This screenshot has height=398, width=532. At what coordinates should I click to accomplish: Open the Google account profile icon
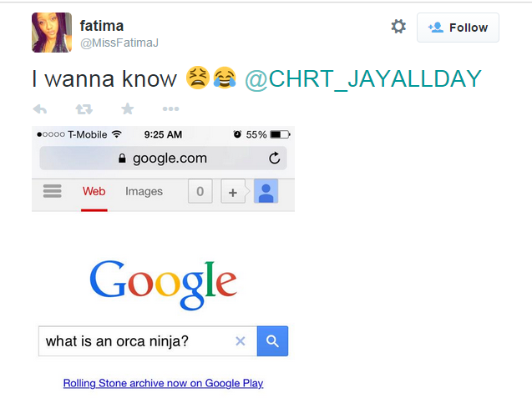click(266, 191)
